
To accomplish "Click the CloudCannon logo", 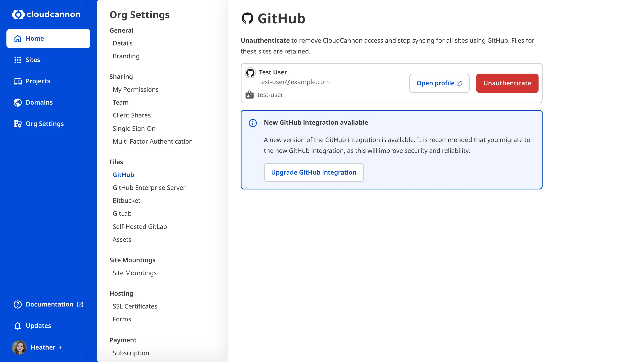I will click(46, 14).
